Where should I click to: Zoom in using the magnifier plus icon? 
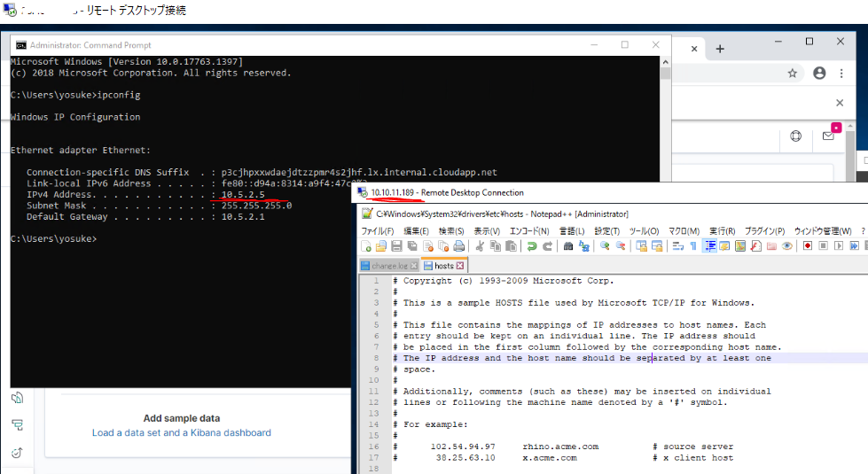click(605, 246)
